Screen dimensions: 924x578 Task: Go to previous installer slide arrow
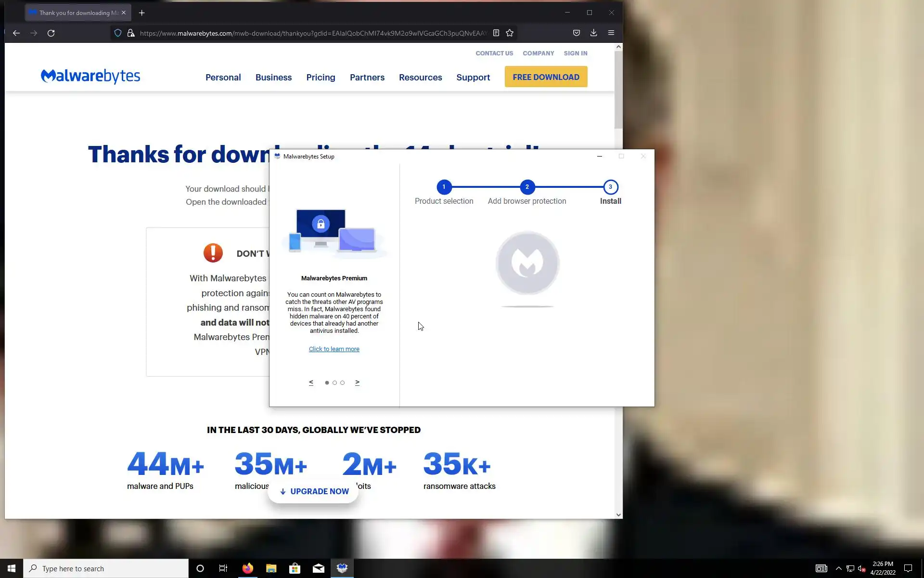[x=311, y=382]
